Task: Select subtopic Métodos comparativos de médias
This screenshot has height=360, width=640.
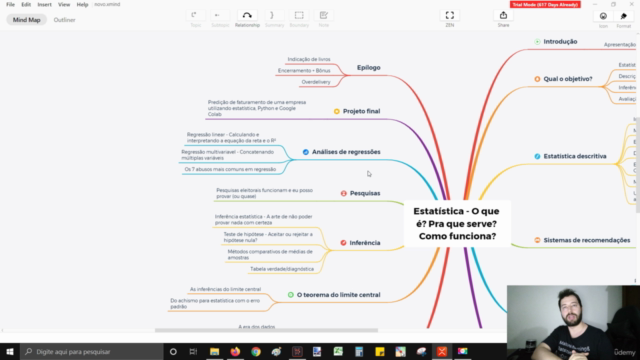Action: pos(270,255)
